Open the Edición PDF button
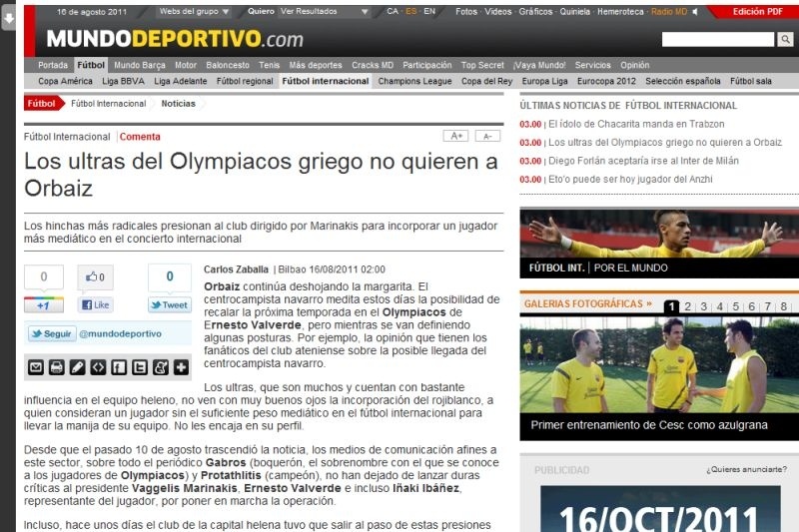Screen dimensions: 799x532 coord(757,11)
